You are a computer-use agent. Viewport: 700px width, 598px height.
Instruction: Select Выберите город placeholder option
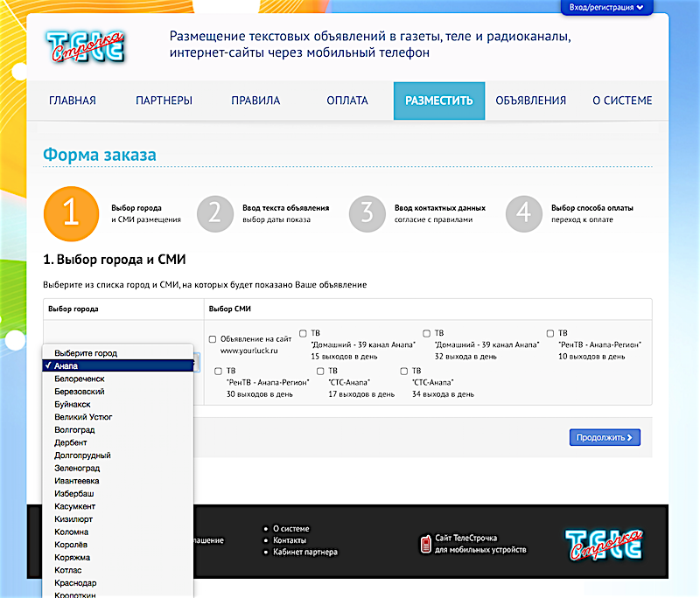118,353
